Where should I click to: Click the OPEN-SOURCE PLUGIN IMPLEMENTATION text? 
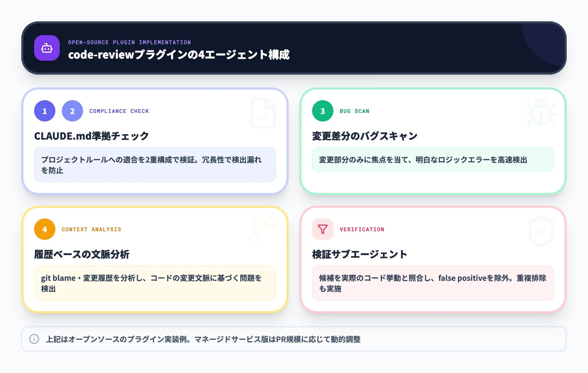click(x=129, y=42)
